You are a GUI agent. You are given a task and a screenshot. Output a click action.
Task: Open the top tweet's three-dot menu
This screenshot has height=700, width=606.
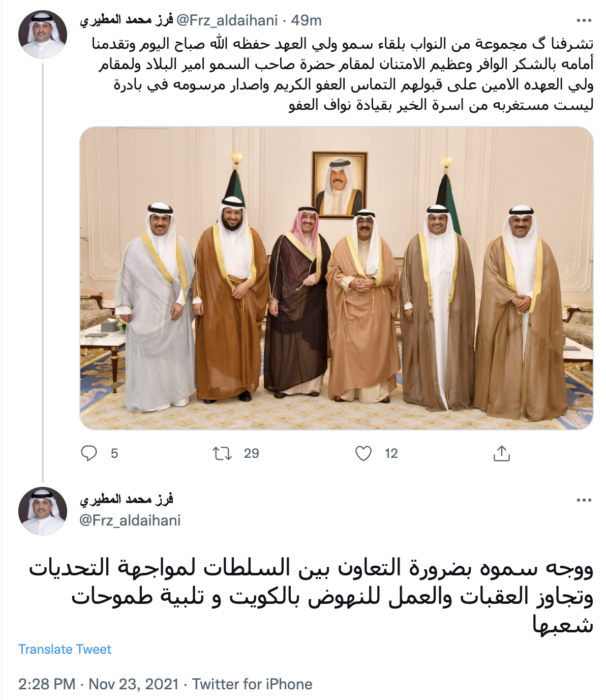pos(584,21)
